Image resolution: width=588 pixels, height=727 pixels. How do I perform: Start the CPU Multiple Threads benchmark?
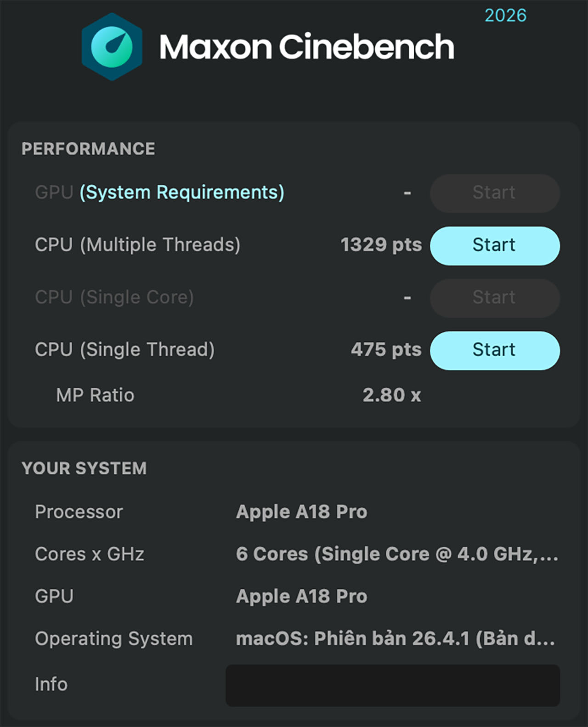click(x=494, y=245)
